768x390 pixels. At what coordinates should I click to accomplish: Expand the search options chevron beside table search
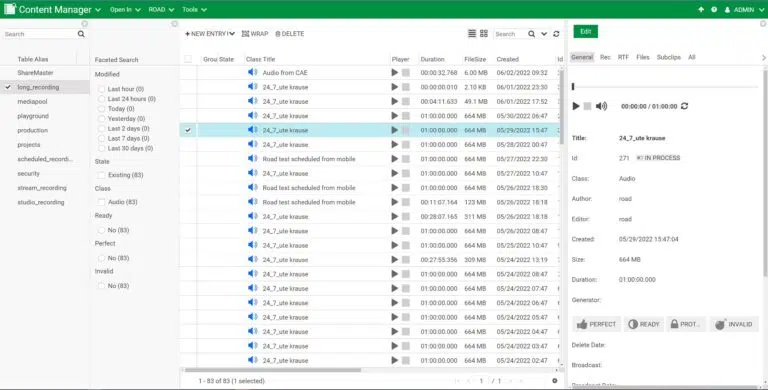(x=544, y=34)
